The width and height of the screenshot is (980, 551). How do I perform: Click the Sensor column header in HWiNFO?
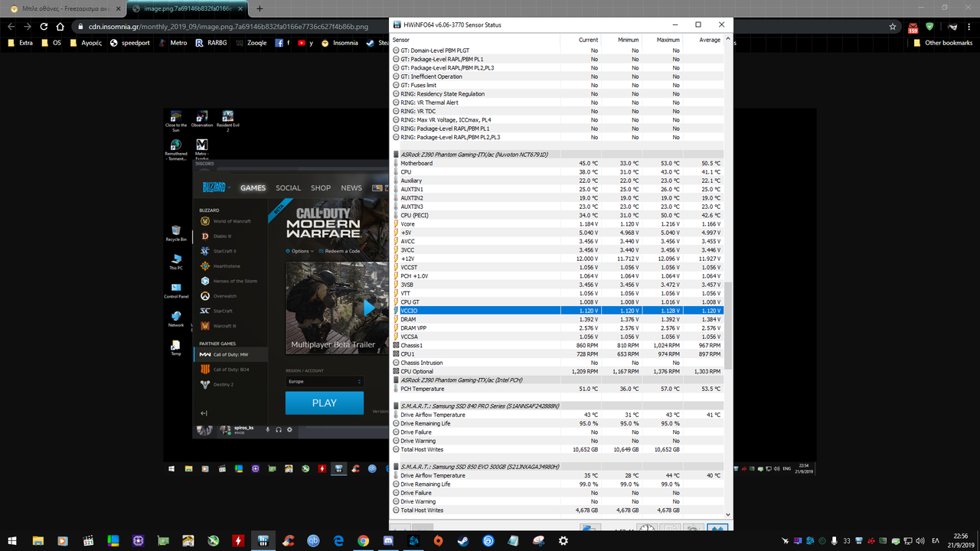point(475,40)
